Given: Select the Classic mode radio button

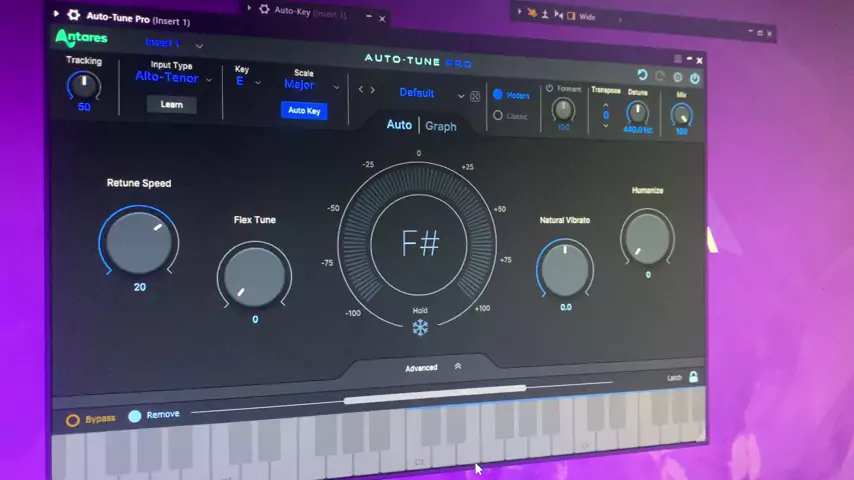Looking at the screenshot, I should [x=498, y=116].
